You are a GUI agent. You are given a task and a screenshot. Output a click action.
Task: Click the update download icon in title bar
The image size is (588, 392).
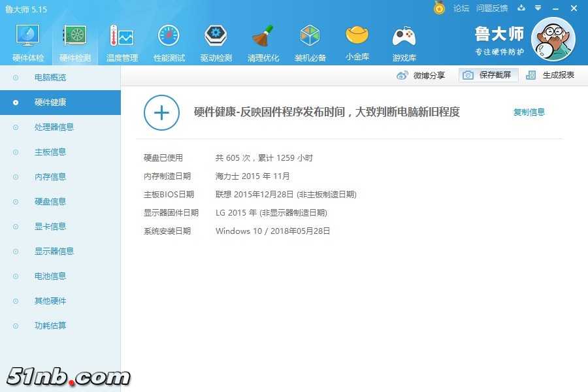click(521, 8)
